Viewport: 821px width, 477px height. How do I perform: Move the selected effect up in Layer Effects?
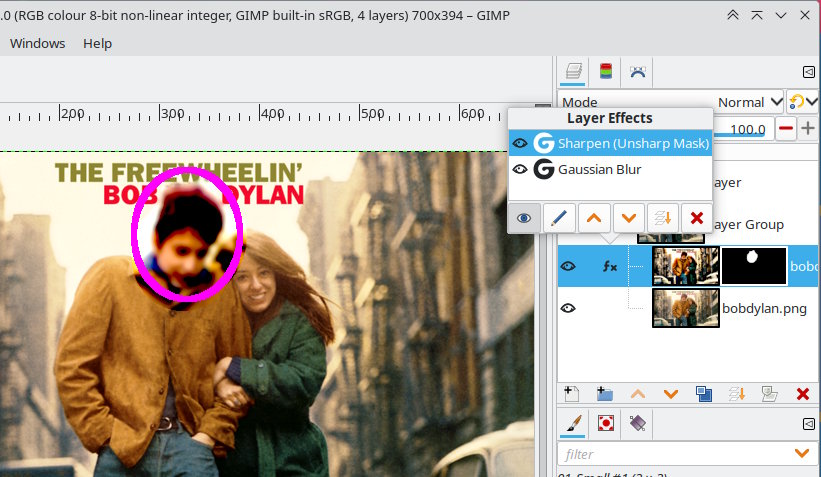coord(594,216)
